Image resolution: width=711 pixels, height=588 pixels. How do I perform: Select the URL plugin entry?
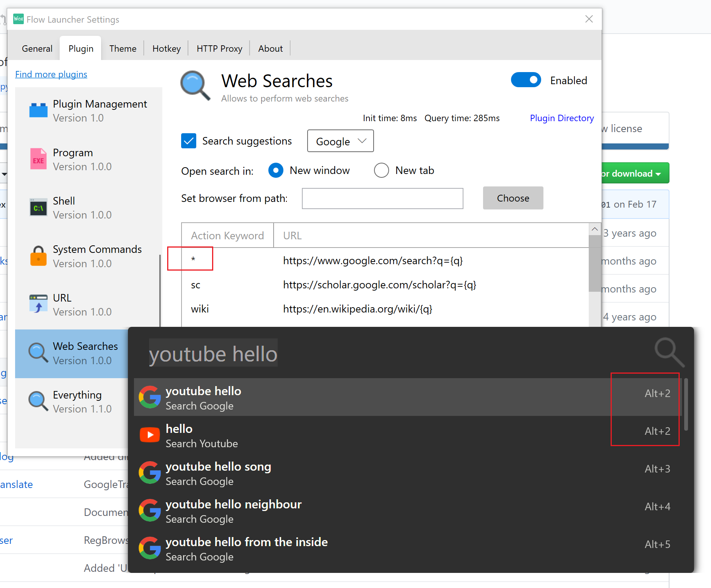(x=89, y=305)
